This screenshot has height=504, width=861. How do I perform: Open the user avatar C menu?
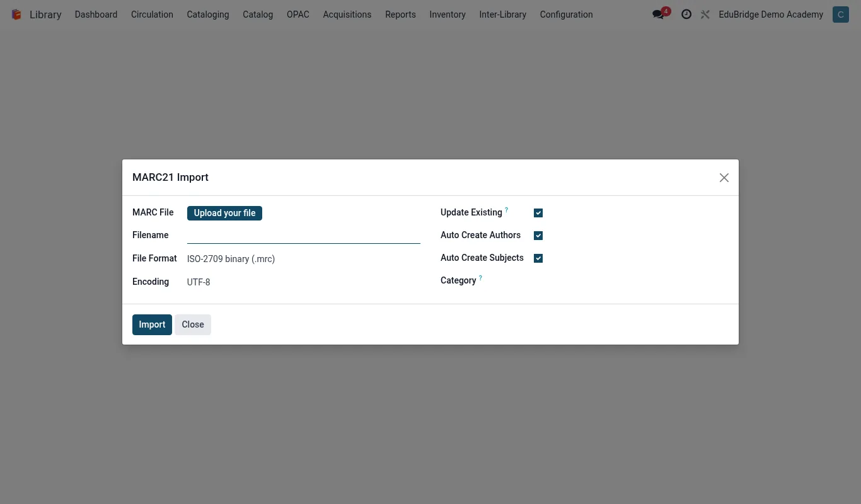pyautogui.click(x=840, y=14)
